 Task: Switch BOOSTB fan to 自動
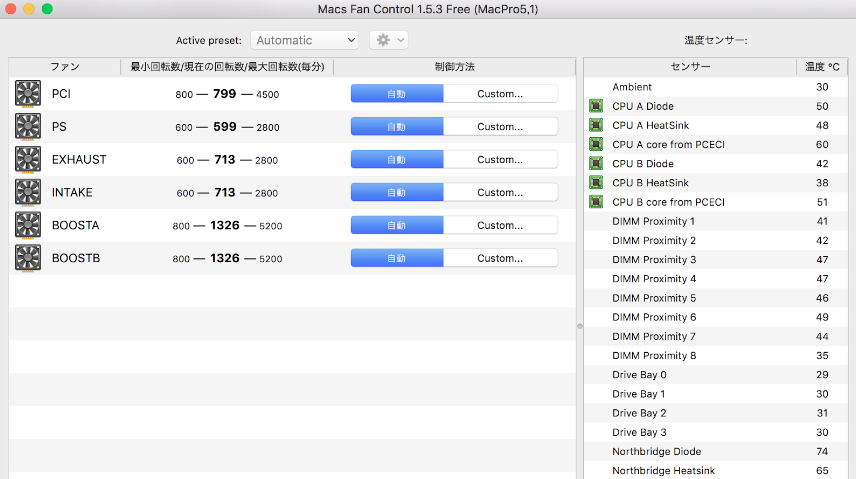(x=397, y=258)
